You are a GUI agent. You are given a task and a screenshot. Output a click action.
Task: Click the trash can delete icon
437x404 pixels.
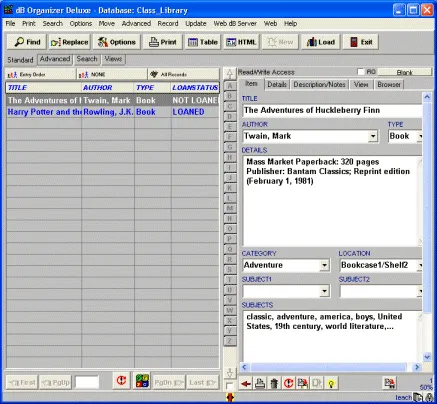pyautogui.click(x=274, y=384)
